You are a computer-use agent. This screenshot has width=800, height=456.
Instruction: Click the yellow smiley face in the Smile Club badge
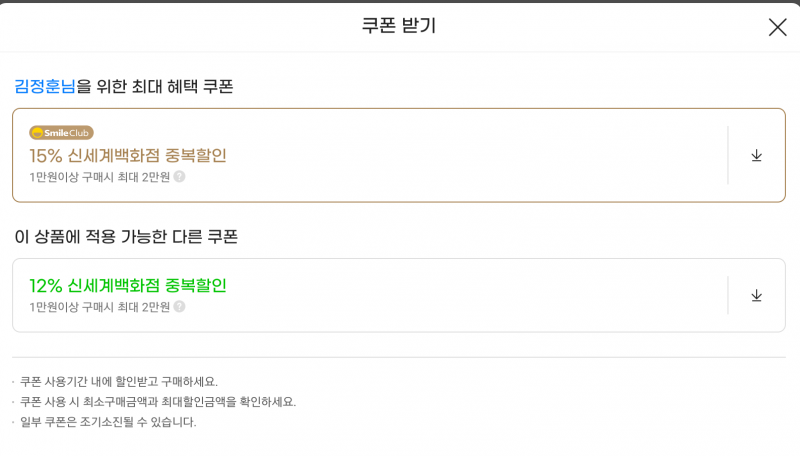37,133
